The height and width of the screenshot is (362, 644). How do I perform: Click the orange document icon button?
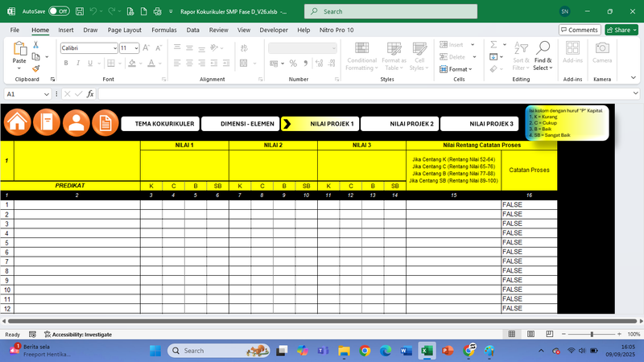tap(105, 122)
